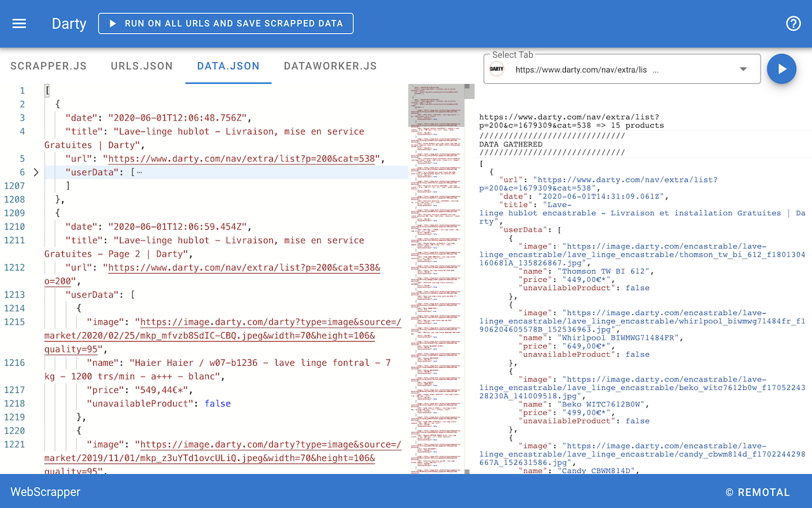Switch to the URLS.JSON tab

pyautogui.click(x=141, y=66)
